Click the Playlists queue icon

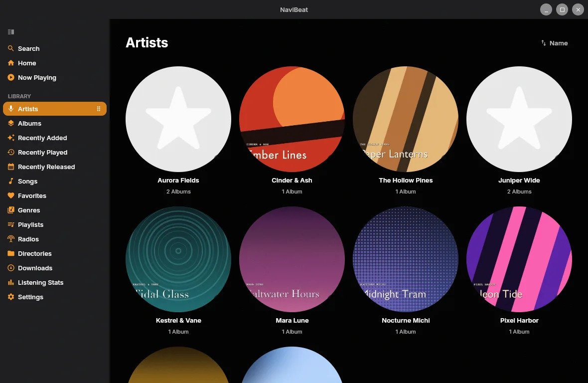pos(11,225)
